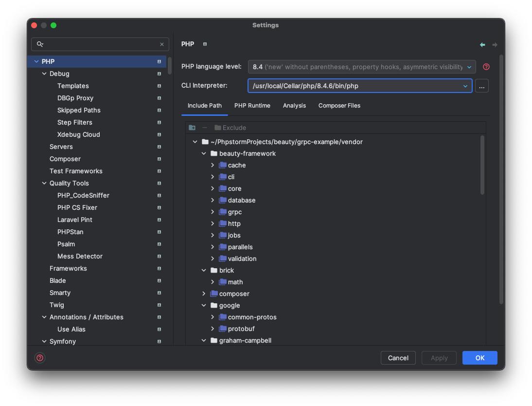Click the remove include path minus icon
532x406 pixels.
tap(205, 128)
